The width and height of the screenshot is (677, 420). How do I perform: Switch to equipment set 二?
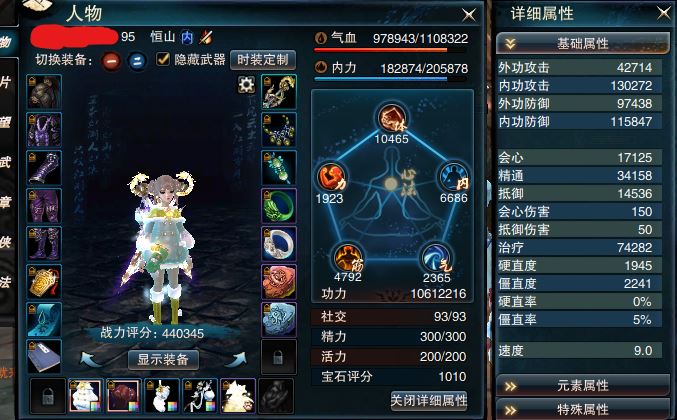coord(137,61)
